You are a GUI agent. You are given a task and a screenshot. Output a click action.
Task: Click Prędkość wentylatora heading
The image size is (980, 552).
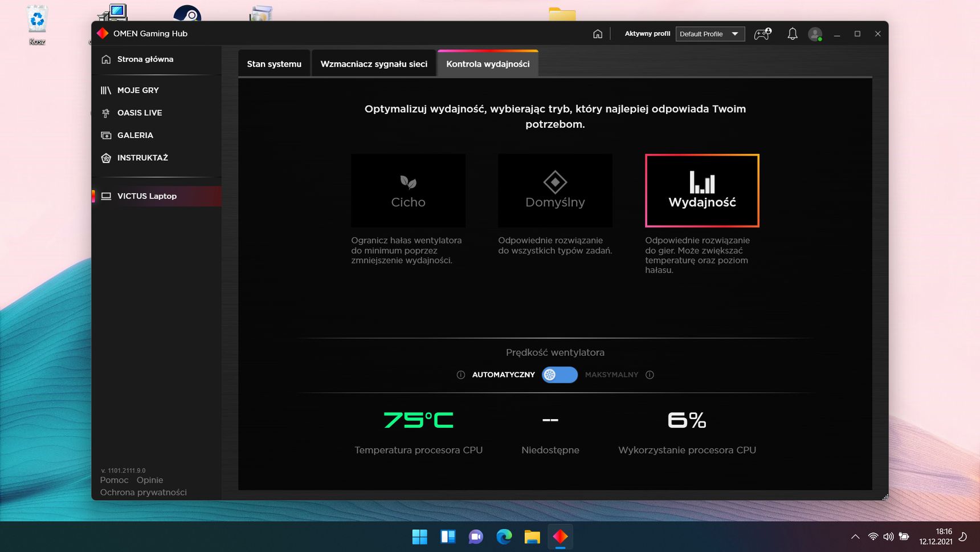[x=555, y=352]
